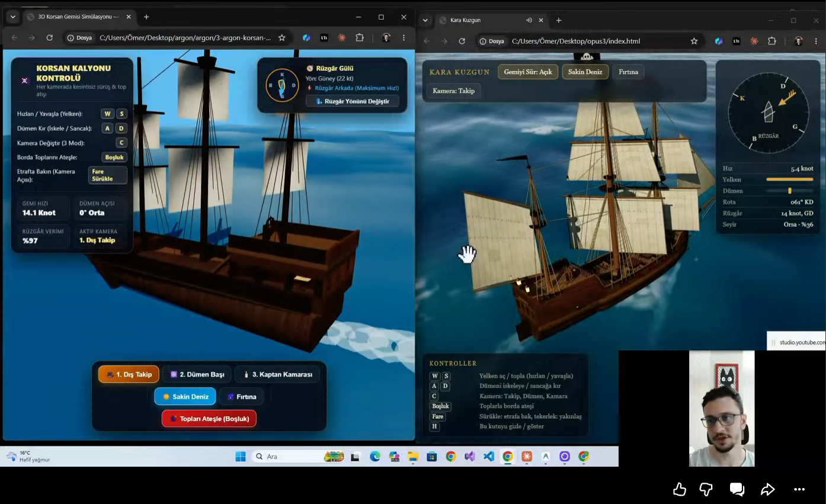Switch to the "2. Dümen Başı" camera
Image resolution: width=826 pixels, height=504 pixels.
click(x=197, y=374)
